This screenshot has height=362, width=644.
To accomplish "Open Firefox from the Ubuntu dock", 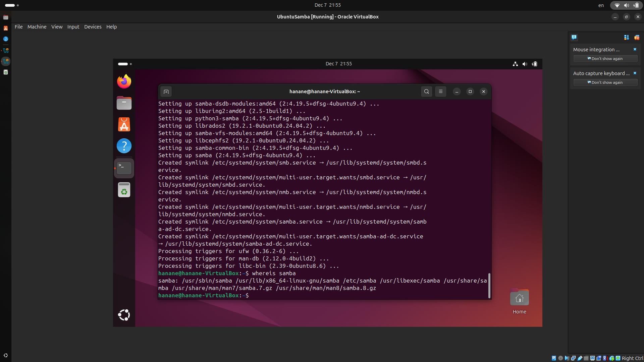I will [124, 81].
